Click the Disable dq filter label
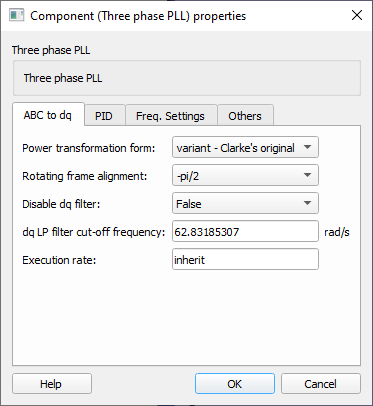373x406 pixels. coord(61,204)
